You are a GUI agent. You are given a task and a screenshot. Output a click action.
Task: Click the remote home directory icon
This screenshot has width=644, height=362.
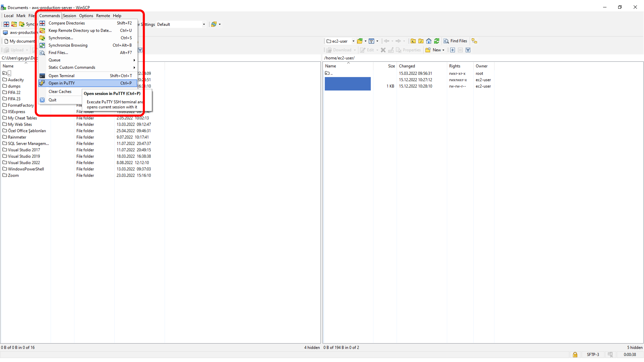[x=429, y=41]
